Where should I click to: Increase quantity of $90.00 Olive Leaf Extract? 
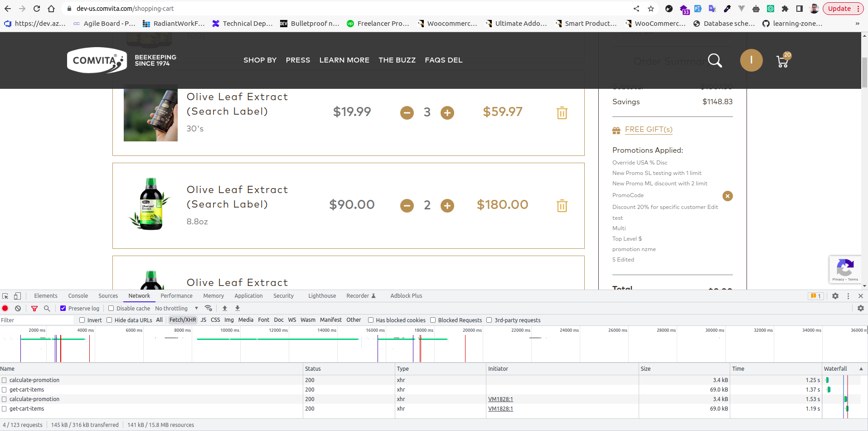447,205
